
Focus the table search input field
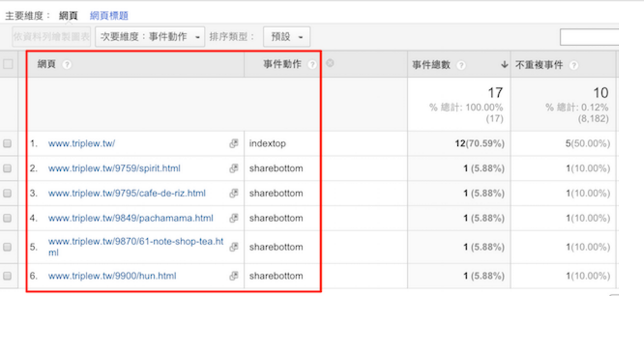click(x=589, y=37)
